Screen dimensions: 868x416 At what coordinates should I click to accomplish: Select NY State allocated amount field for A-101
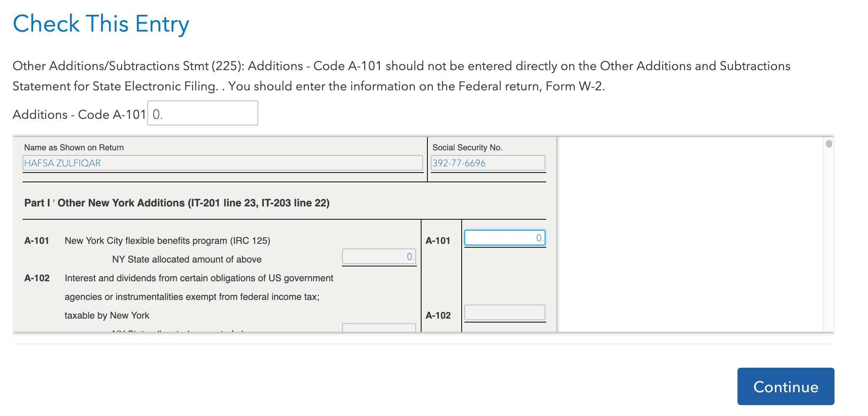pos(379,256)
